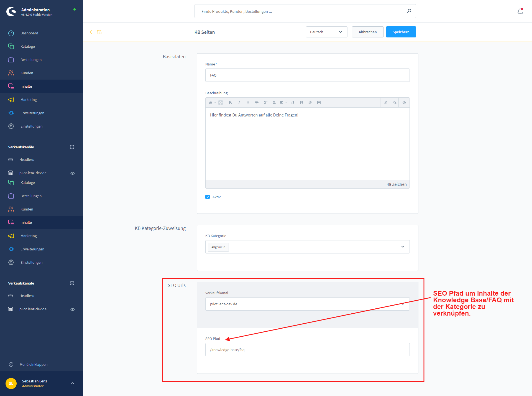Image resolution: width=532 pixels, height=396 pixels.
Task: Open the last pilot.lenz-dev.de sales channel
Action: pyautogui.click(x=33, y=309)
